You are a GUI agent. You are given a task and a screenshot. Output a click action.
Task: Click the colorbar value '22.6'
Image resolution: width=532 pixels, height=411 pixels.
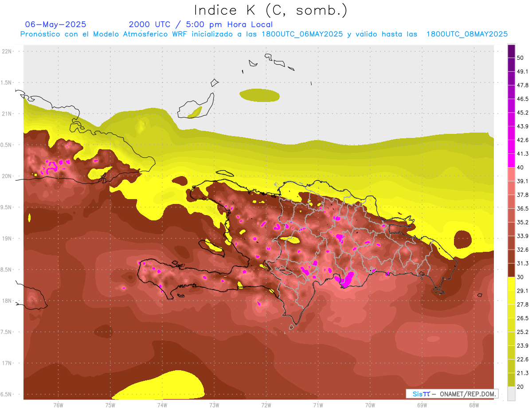point(522,360)
